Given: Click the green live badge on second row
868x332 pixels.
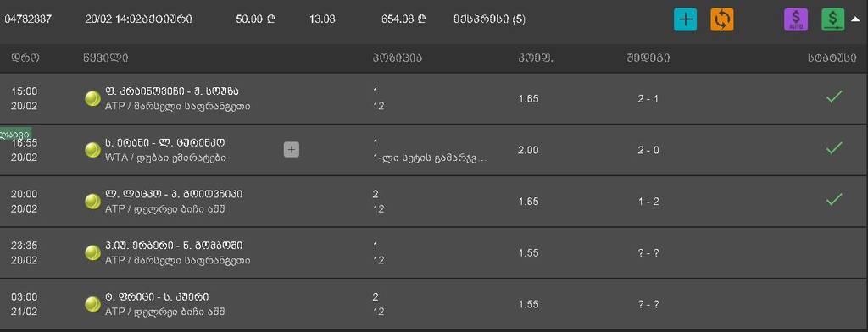Looking at the screenshot, I should [x=15, y=134].
